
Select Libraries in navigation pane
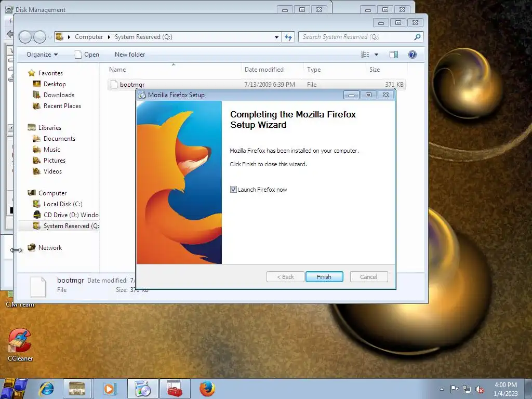(50, 128)
